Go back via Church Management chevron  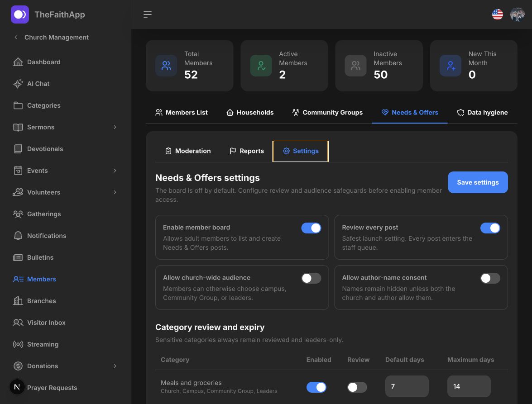pyautogui.click(x=16, y=37)
